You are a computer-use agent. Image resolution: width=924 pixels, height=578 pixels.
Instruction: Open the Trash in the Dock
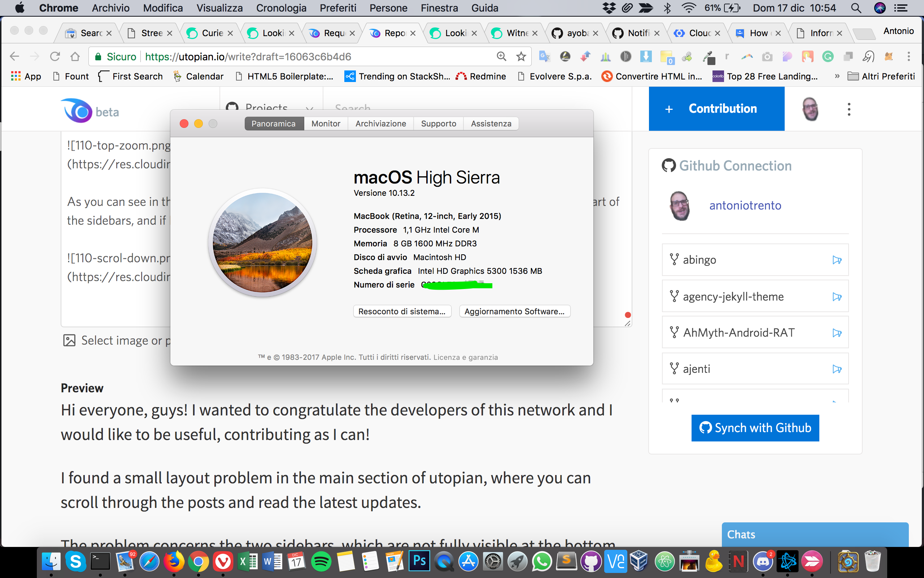[x=872, y=561]
